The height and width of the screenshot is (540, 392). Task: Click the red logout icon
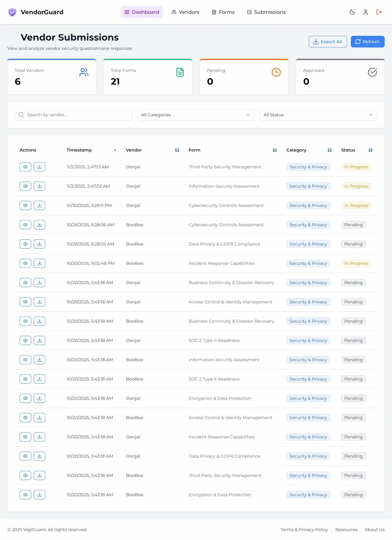point(379,12)
